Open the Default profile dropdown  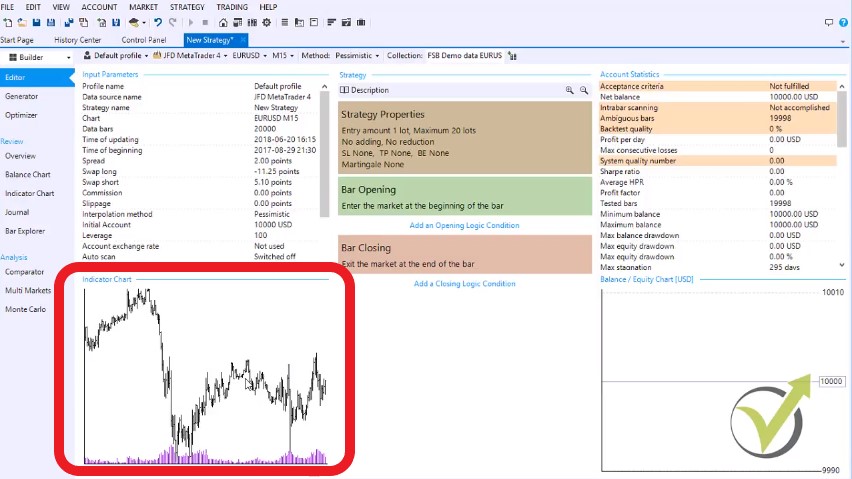tap(120, 56)
